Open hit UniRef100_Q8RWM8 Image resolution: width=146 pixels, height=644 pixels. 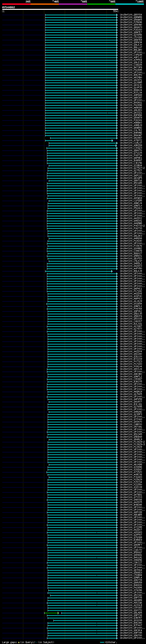131,18
